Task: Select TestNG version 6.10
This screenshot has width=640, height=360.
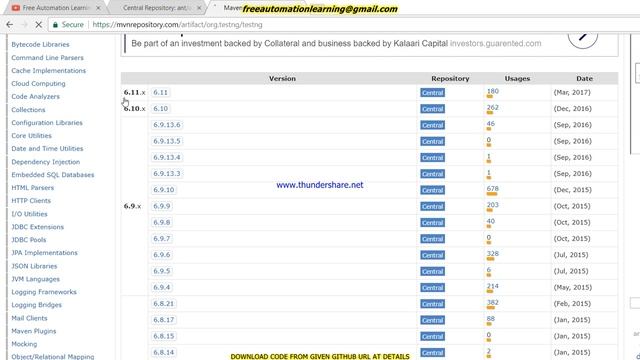Action: pos(160,109)
